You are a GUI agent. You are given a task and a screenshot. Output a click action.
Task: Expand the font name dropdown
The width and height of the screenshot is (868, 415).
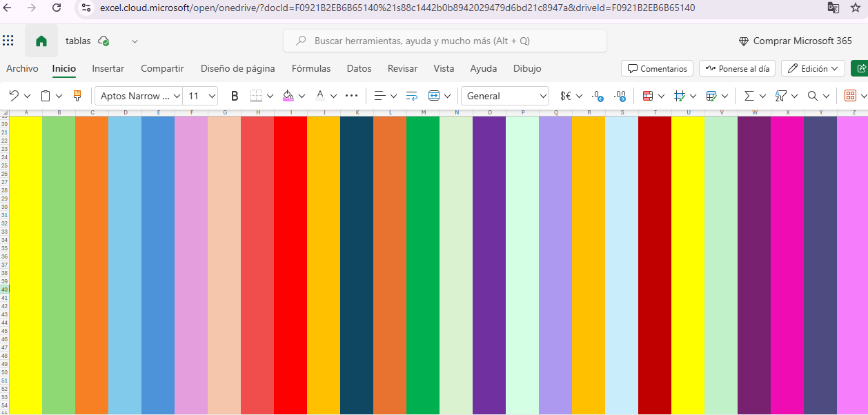(x=177, y=96)
